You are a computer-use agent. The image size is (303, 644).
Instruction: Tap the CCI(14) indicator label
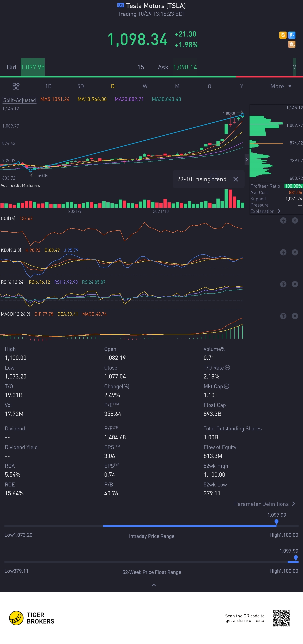click(8, 218)
